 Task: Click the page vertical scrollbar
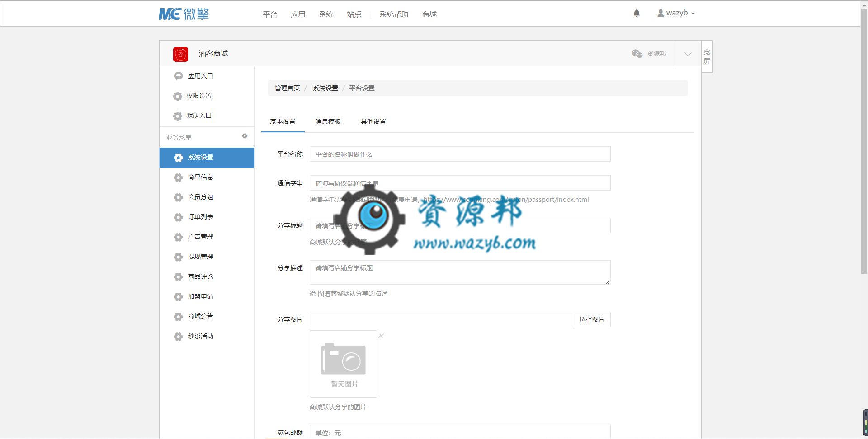click(x=864, y=140)
